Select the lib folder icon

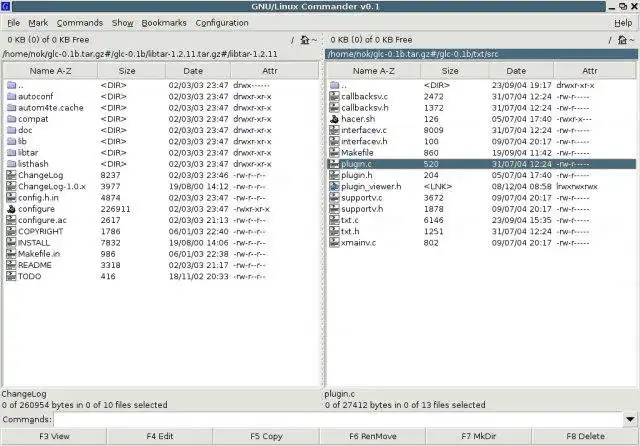coord(11,141)
